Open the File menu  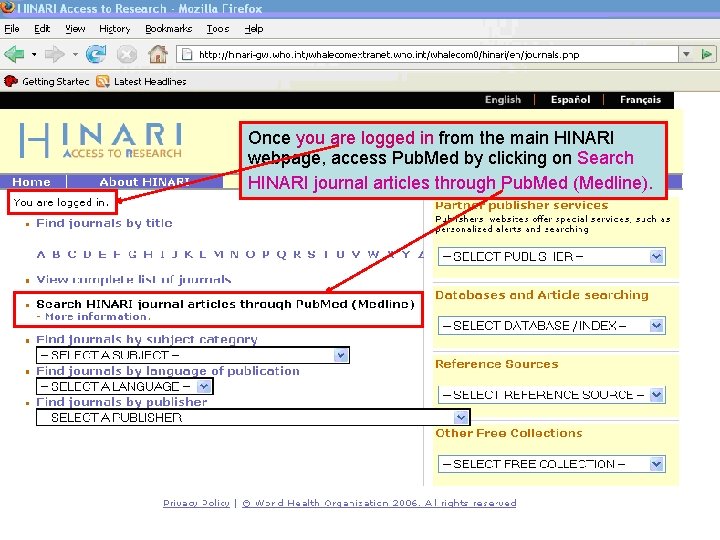[x=12, y=28]
